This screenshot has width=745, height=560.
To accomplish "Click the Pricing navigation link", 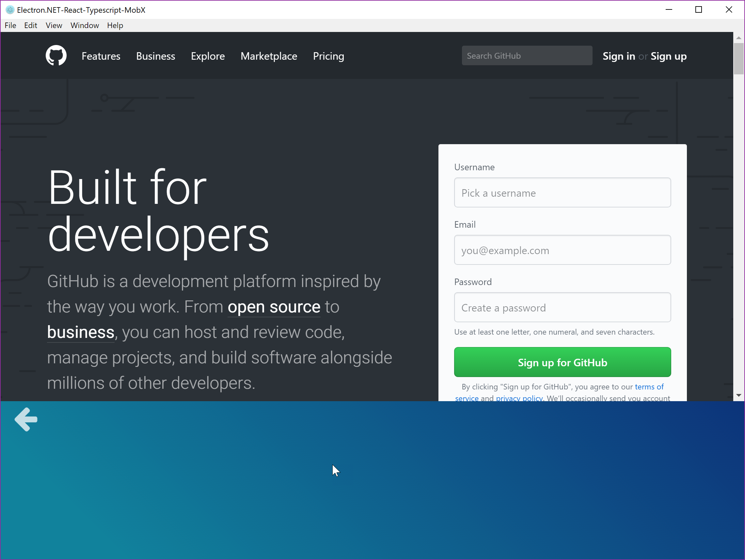I will [x=328, y=56].
